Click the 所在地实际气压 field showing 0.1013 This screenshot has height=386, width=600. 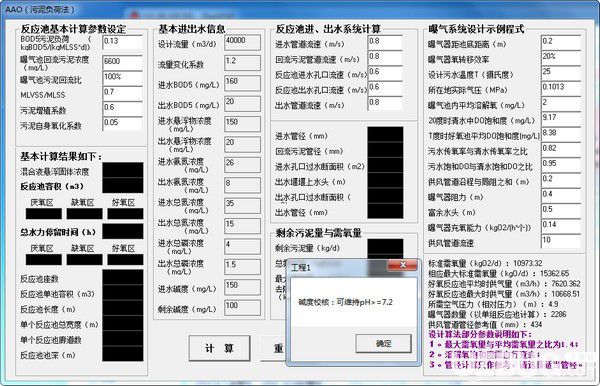click(x=561, y=88)
